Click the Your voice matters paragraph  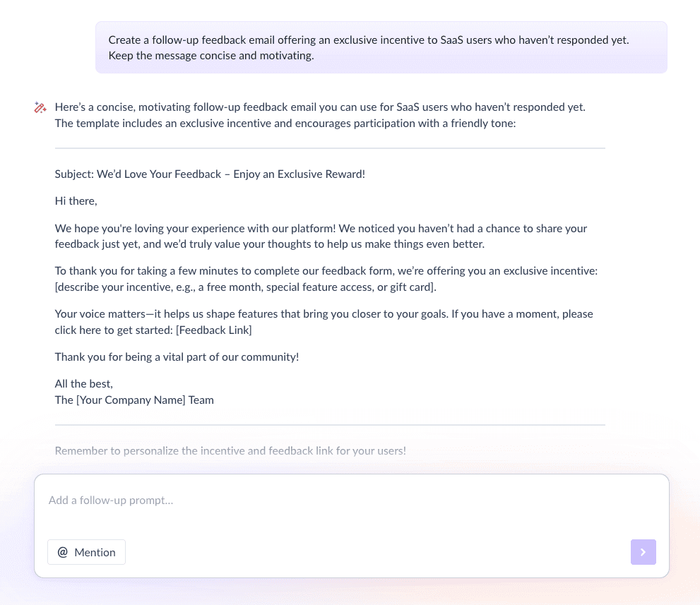[x=324, y=321]
